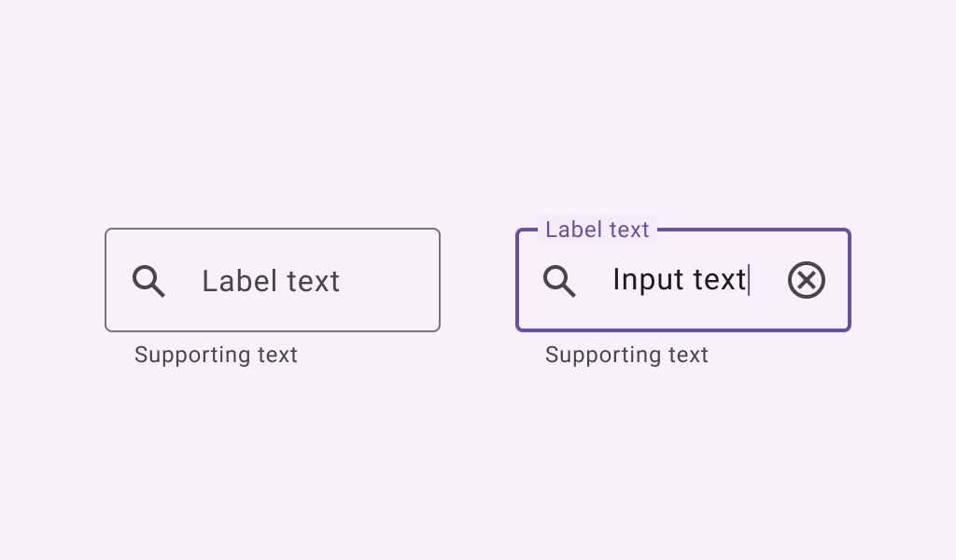Click the text cursor after Input text

pos(751,280)
